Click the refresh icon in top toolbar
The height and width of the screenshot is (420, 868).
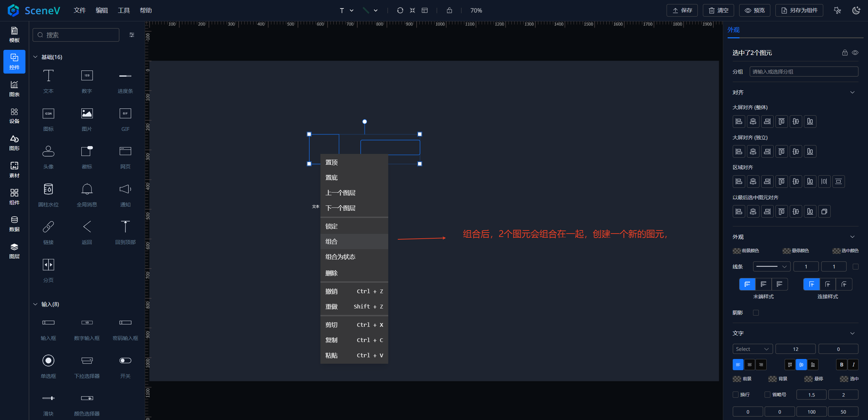pyautogui.click(x=400, y=11)
